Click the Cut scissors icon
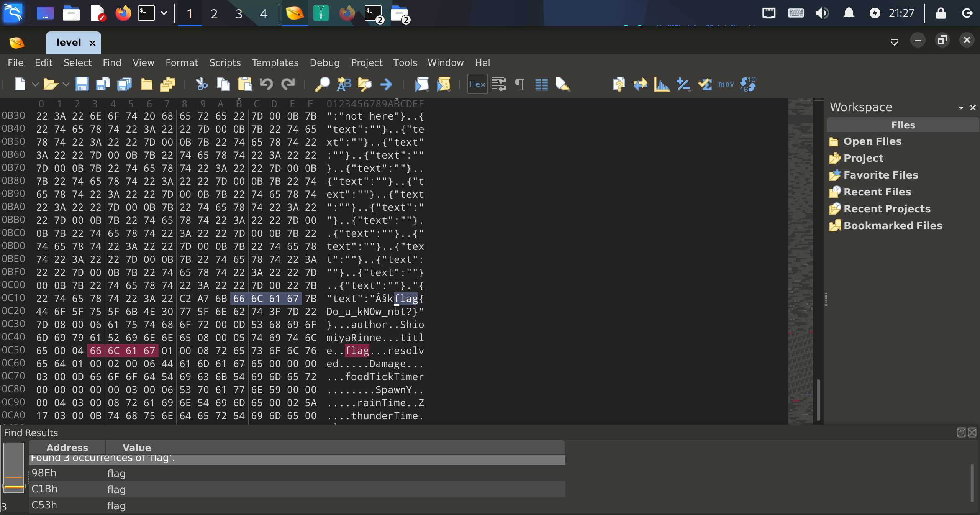The height and width of the screenshot is (515, 980). (x=202, y=84)
